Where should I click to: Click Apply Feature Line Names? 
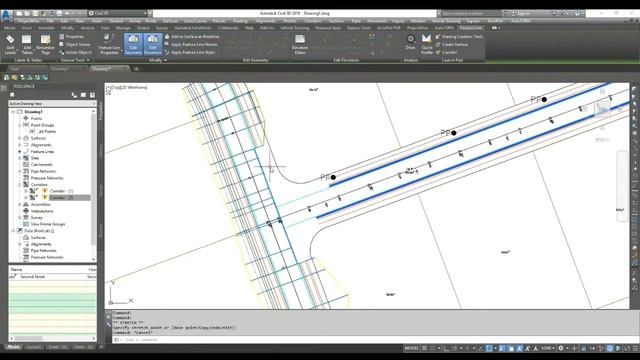point(191,44)
